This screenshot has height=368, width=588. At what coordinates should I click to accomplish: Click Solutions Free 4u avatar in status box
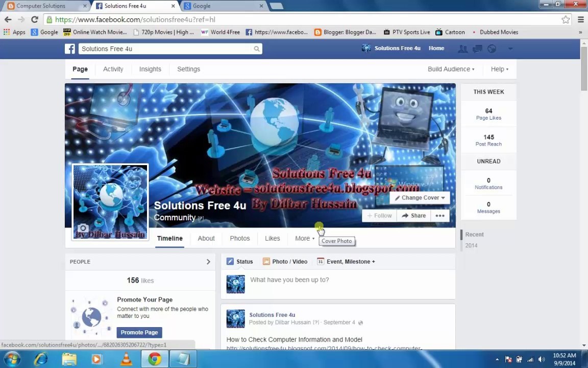click(235, 284)
